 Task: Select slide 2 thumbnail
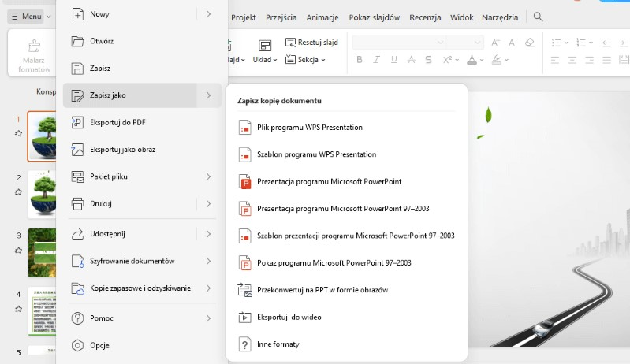click(x=42, y=194)
